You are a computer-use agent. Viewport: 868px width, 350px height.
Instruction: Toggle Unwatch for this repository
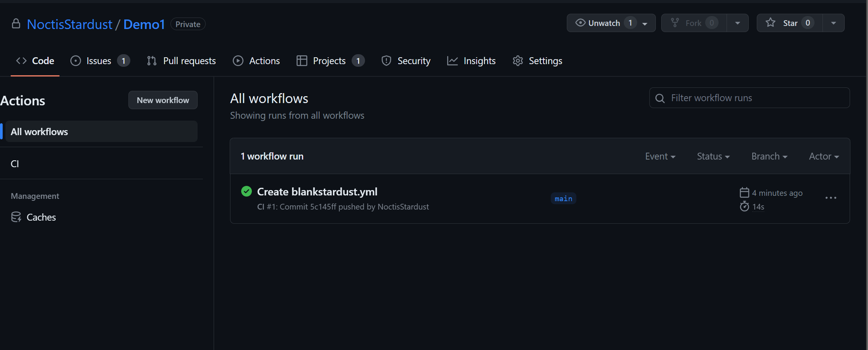(604, 23)
